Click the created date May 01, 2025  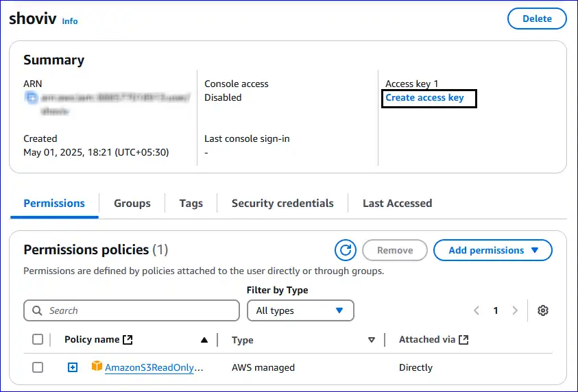click(96, 152)
